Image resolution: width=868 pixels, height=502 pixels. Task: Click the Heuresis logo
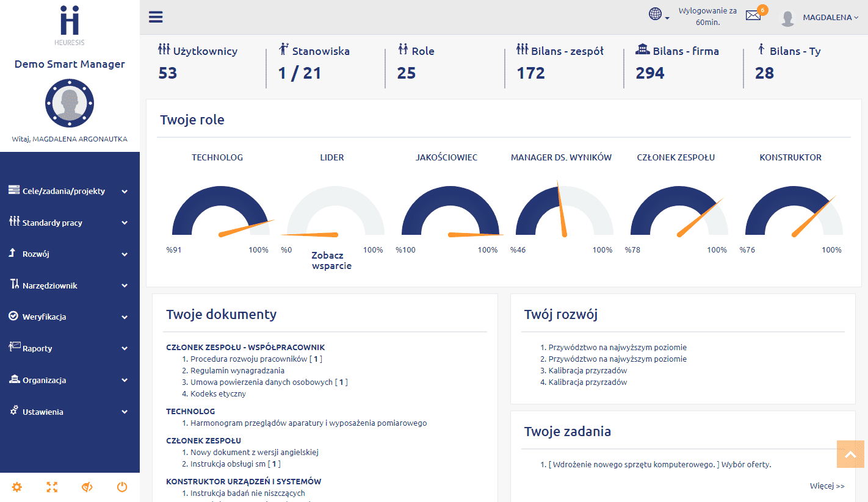[70, 23]
